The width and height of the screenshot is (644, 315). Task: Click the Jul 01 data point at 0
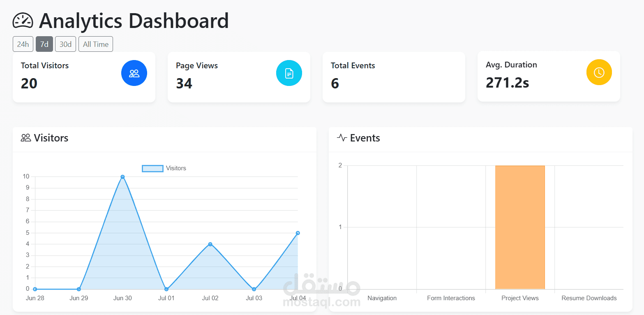[x=166, y=289]
